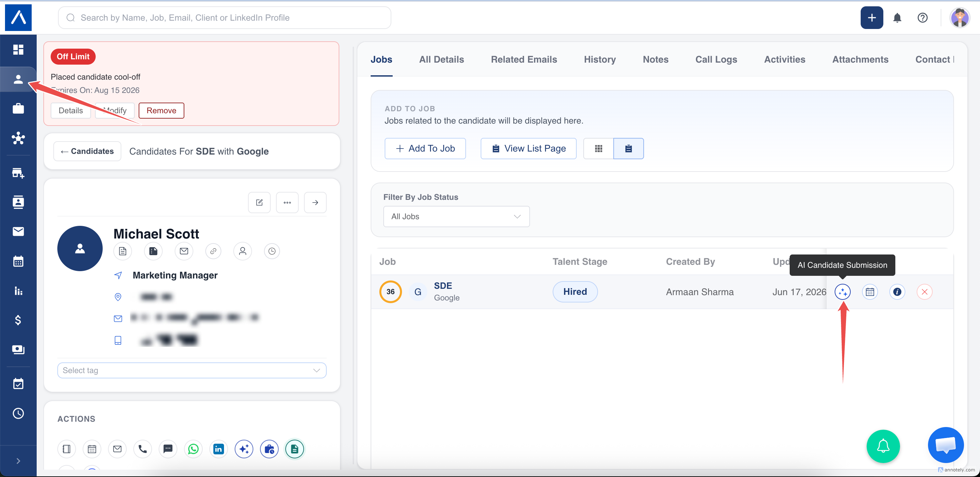Open the dashboard from the sidebar
This screenshot has width=980, height=477.
pyautogui.click(x=18, y=49)
